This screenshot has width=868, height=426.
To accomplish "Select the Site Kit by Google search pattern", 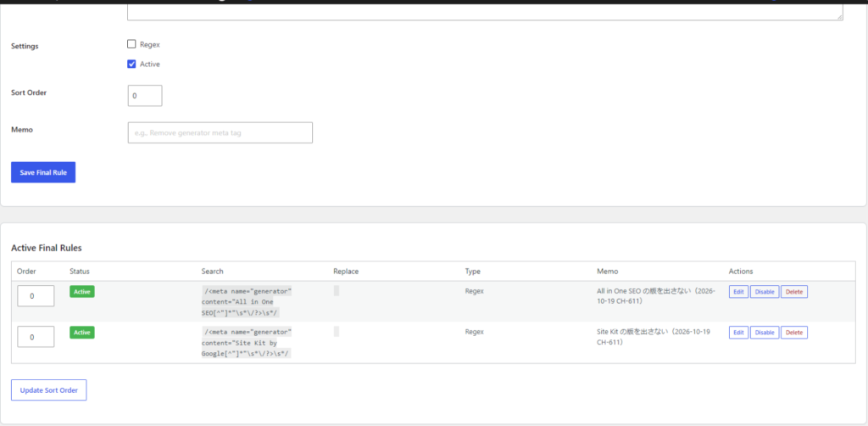I will (x=247, y=343).
